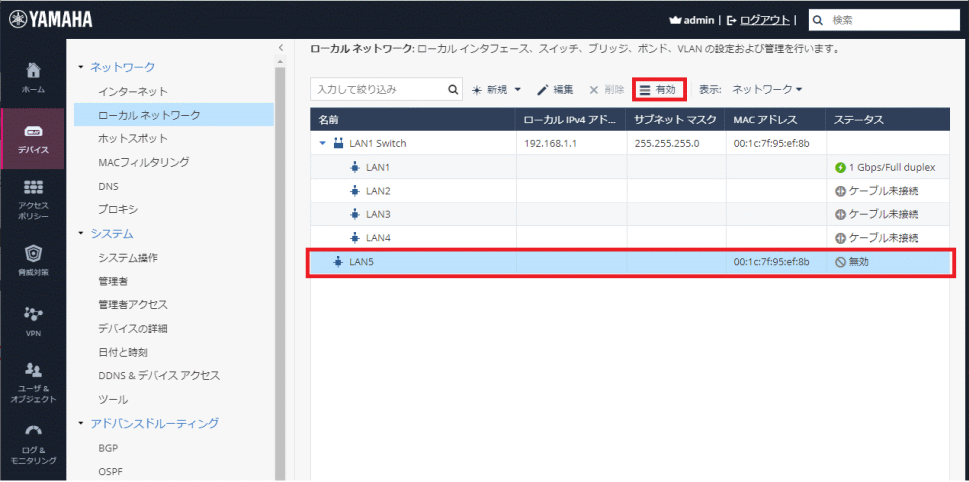Click the search magnifier in filter box
This screenshot has height=482, width=969.
[453, 90]
